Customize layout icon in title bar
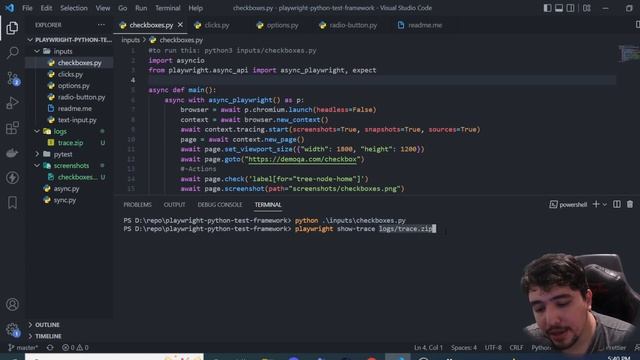 coord(587,8)
